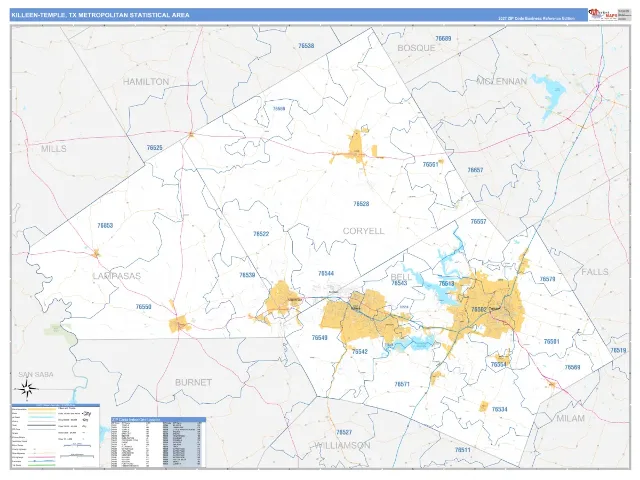Click the compass rose near San Saba
The height and width of the screenshot is (480, 640).
click(x=27, y=388)
